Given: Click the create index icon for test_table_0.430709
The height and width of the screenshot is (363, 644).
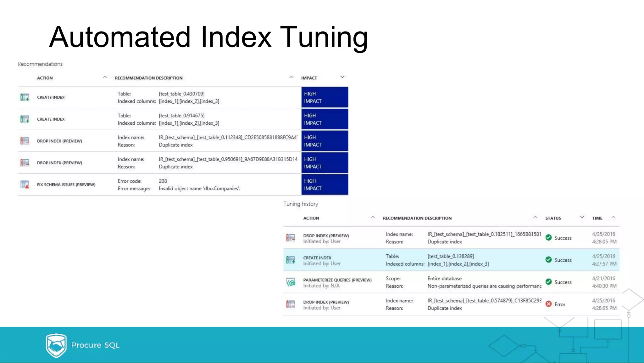Looking at the screenshot, I should (x=25, y=97).
